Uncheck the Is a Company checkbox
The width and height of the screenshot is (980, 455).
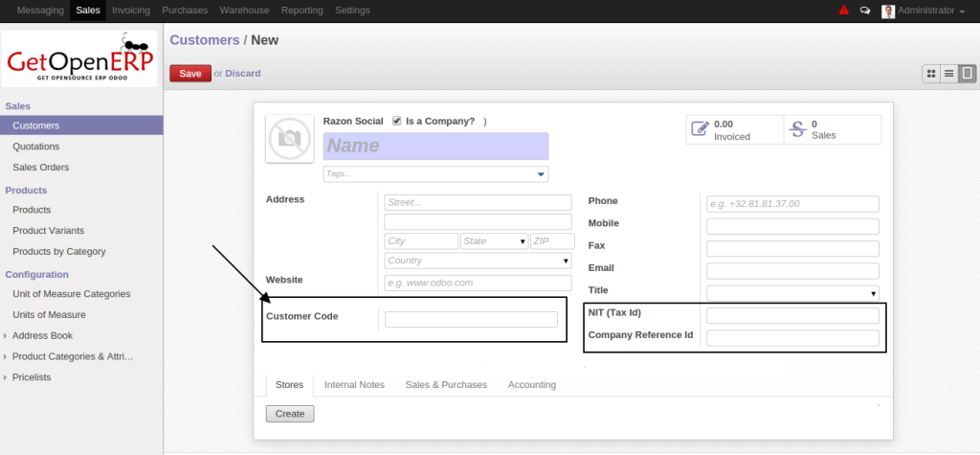point(396,122)
